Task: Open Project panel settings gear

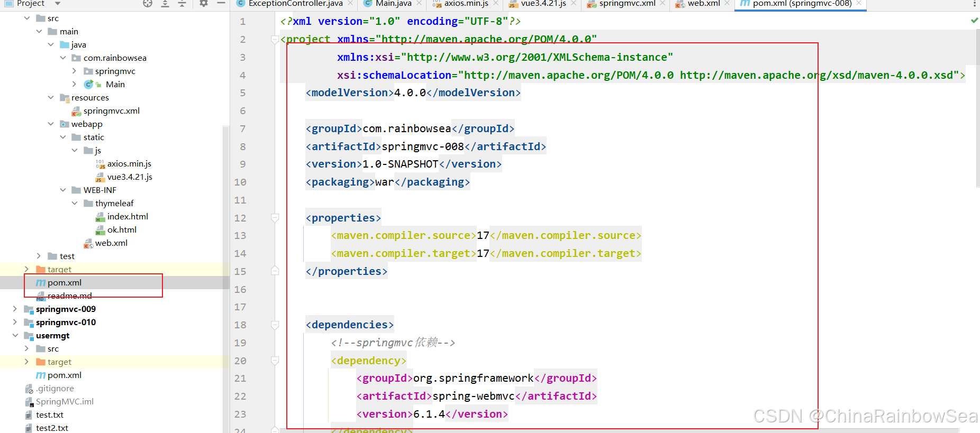Action: pyautogui.click(x=204, y=3)
